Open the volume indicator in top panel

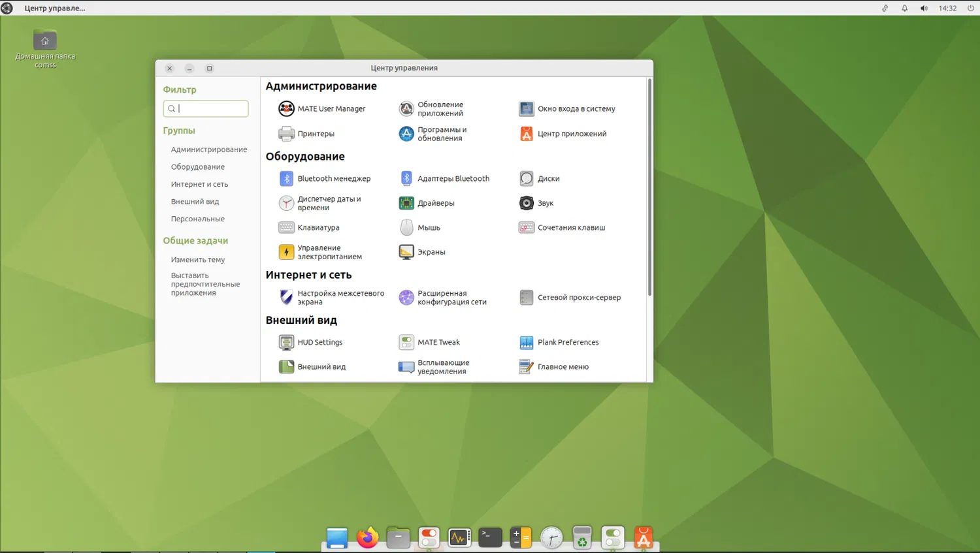(x=924, y=8)
